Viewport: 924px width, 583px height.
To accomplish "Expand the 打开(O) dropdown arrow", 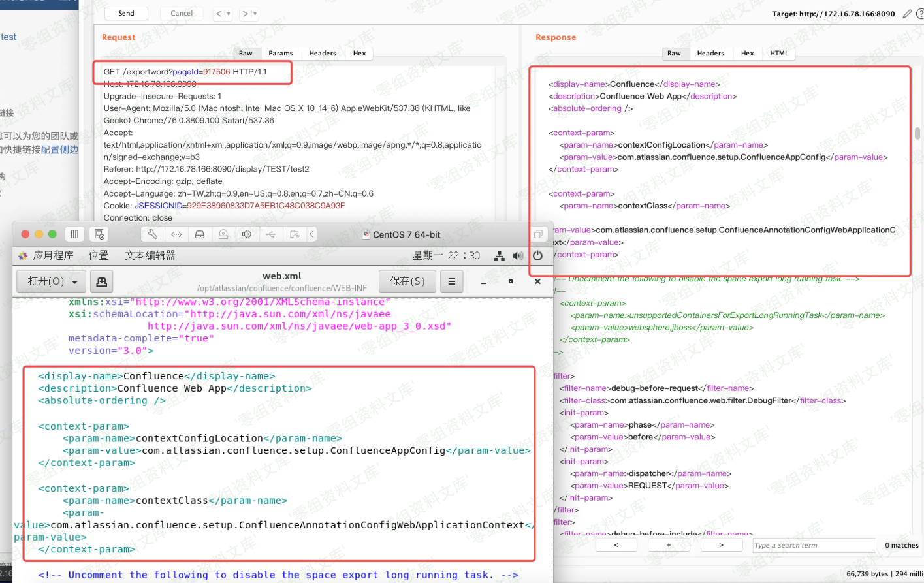I will point(75,282).
